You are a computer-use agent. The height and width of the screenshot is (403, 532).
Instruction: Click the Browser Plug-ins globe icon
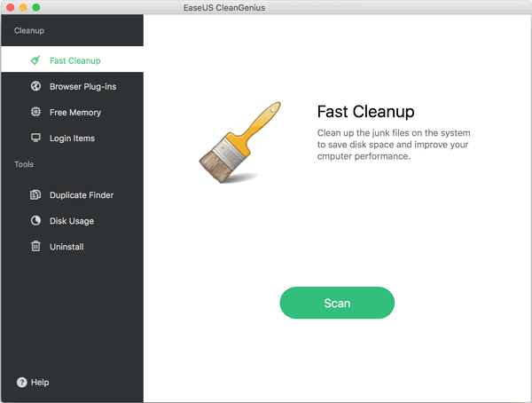(x=35, y=87)
